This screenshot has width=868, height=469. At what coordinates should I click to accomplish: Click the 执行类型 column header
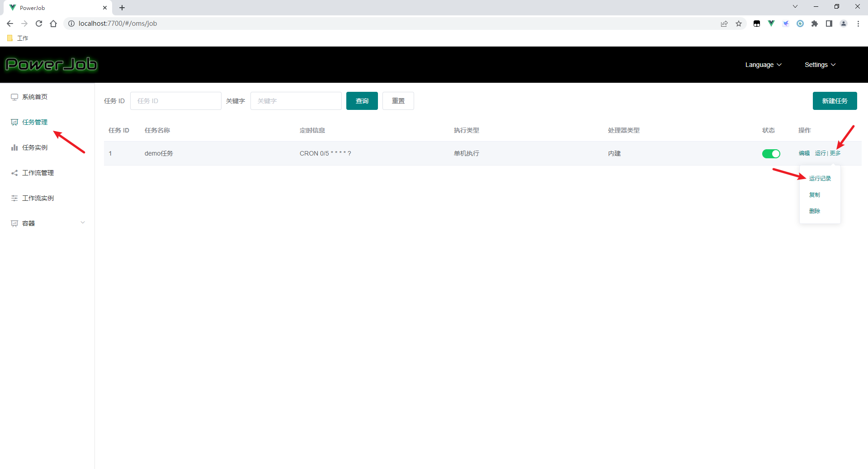point(467,130)
